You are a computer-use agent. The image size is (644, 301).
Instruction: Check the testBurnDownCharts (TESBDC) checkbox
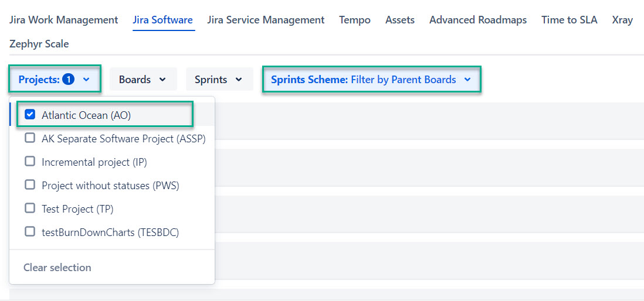(30, 232)
